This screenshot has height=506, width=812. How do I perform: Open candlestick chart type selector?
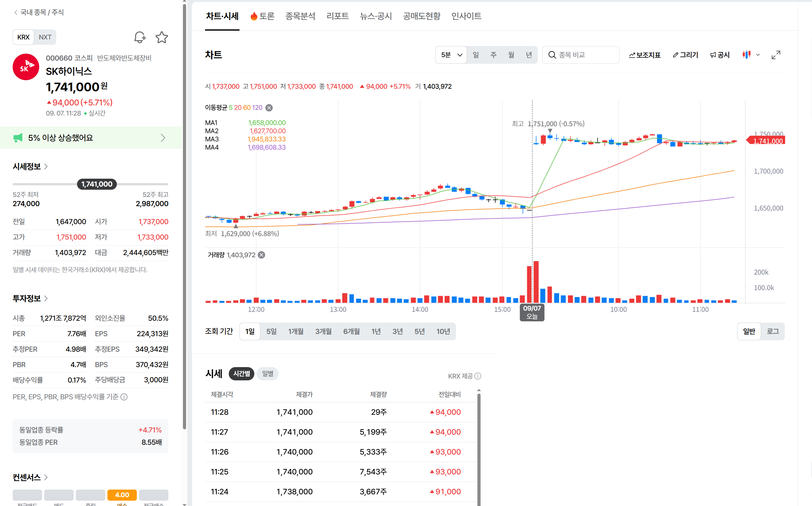pyautogui.click(x=751, y=55)
